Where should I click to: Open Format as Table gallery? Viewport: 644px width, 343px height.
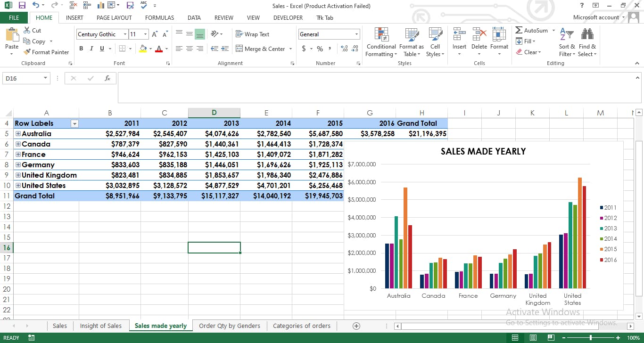click(412, 42)
